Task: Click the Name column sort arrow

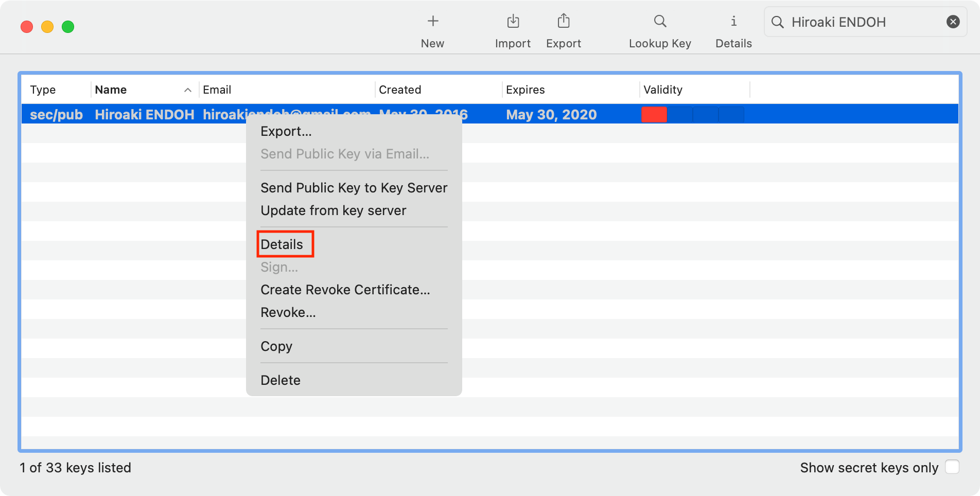Action: pos(188,90)
